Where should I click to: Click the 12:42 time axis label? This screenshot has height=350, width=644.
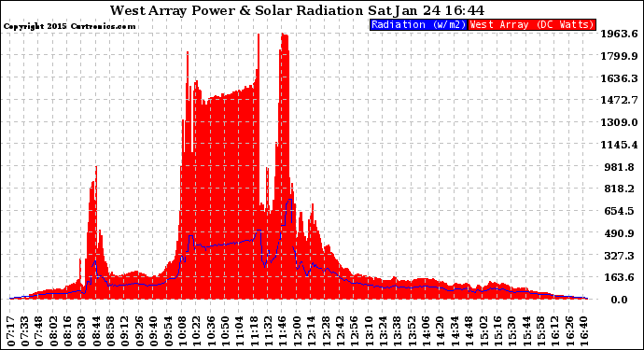point(339,331)
